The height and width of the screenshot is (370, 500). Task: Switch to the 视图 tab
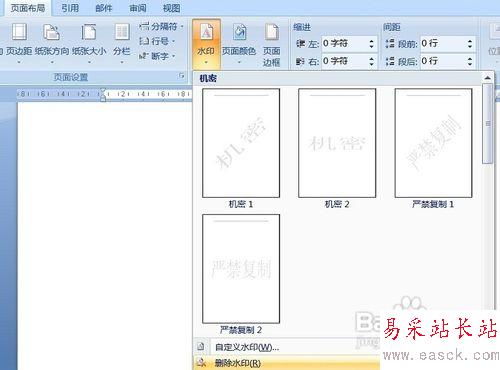click(x=171, y=8)
